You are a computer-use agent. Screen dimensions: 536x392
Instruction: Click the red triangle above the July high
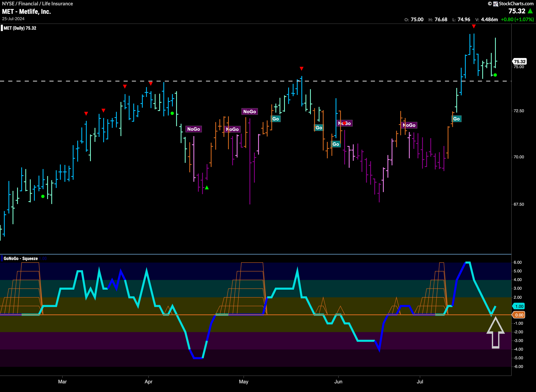pos(474,26)
